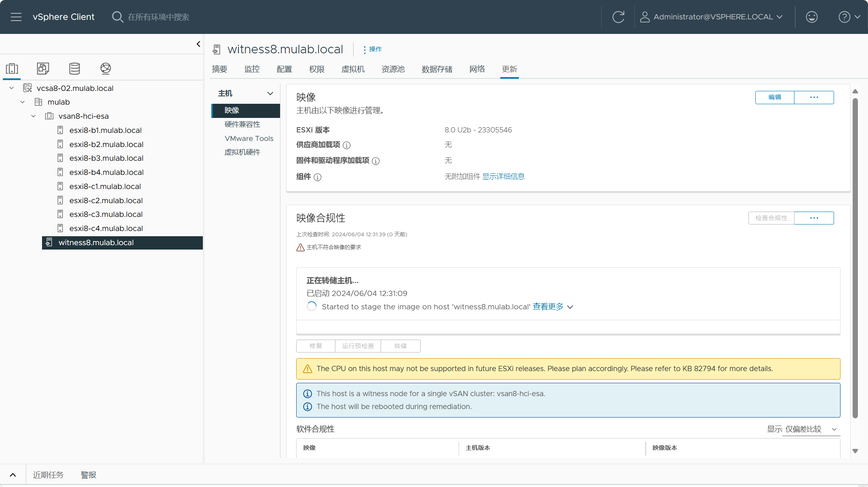The width and height of the screenshot is (868, 487).
Task: Select esxi8-c4.mulab.local in the tree
Action: point(106,229)
